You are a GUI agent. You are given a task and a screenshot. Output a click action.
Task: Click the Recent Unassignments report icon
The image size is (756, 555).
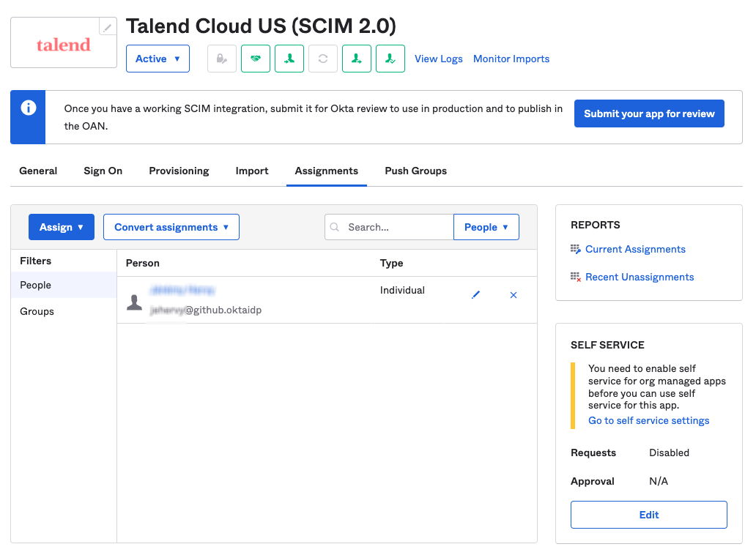coord(576,277)
